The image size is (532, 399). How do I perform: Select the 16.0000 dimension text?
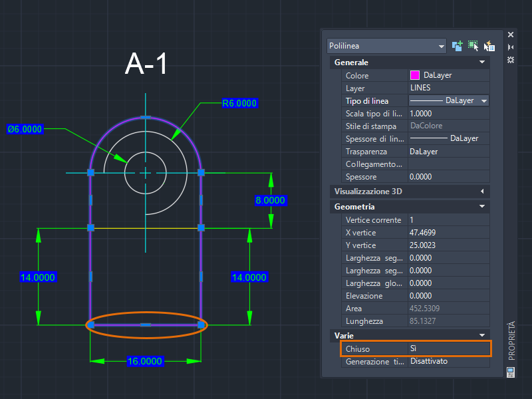(144, 362)
